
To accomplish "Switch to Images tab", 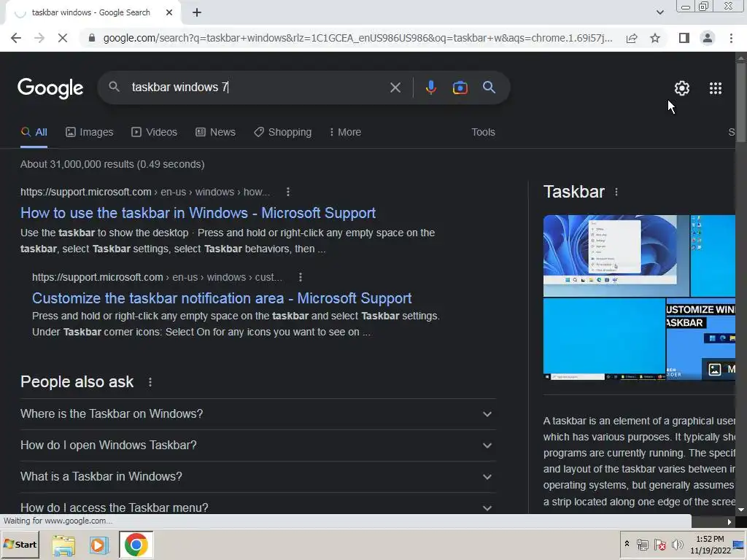I will coord(90,133).
